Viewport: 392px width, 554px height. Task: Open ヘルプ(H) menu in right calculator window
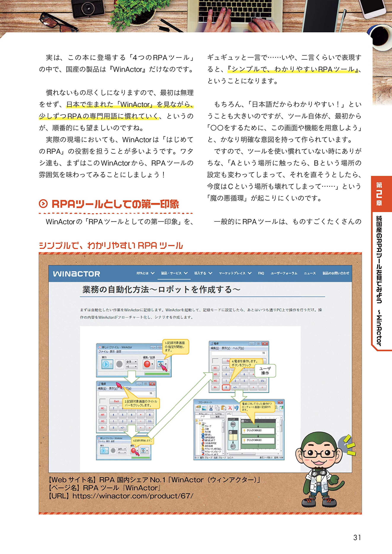pos(238,348)
